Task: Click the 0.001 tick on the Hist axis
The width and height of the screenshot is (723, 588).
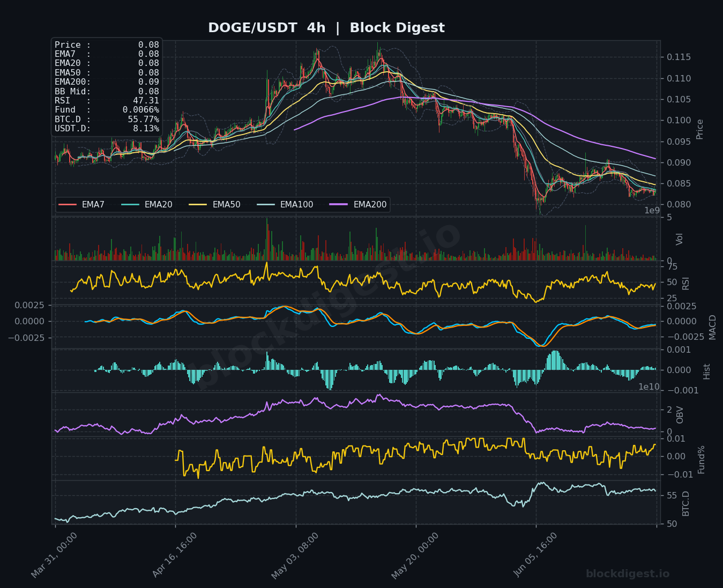Action: (x=679, y=350)
